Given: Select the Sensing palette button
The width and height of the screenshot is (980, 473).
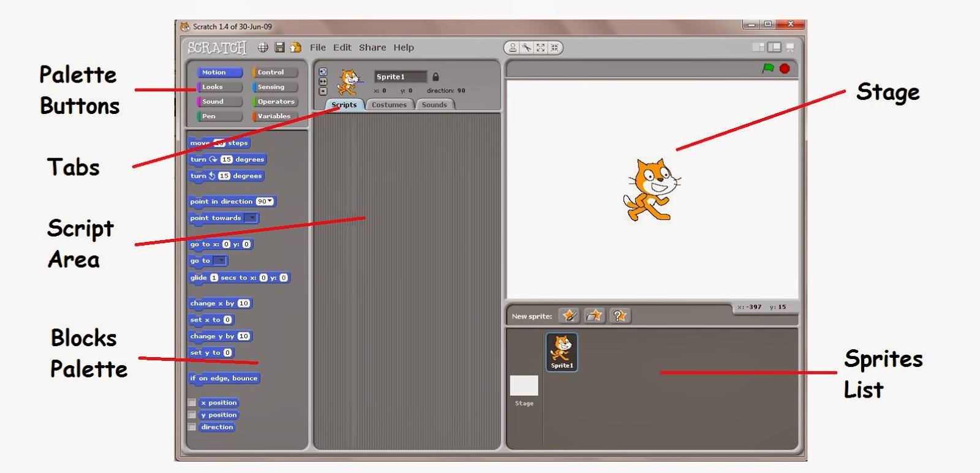Looking at the screenshot, I should tap(275, 87).
